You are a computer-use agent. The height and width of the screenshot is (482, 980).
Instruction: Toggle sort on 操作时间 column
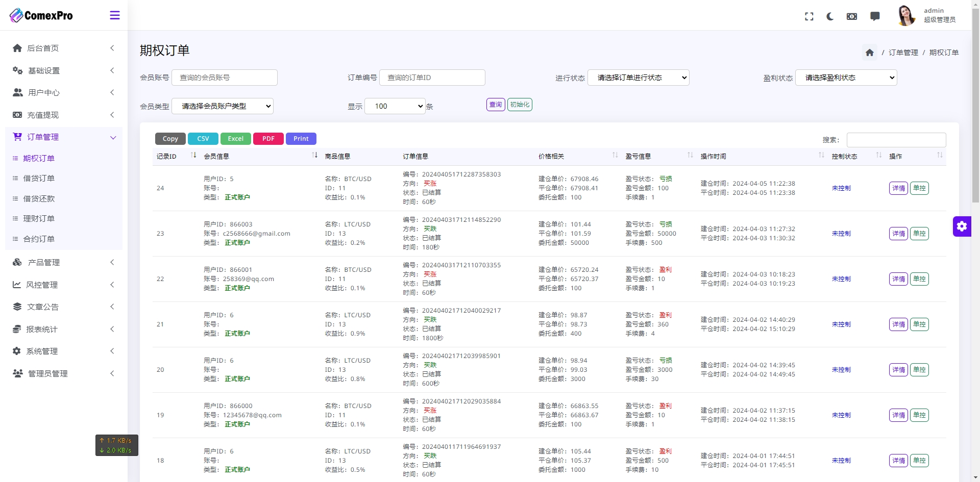[x=821, y=155]
